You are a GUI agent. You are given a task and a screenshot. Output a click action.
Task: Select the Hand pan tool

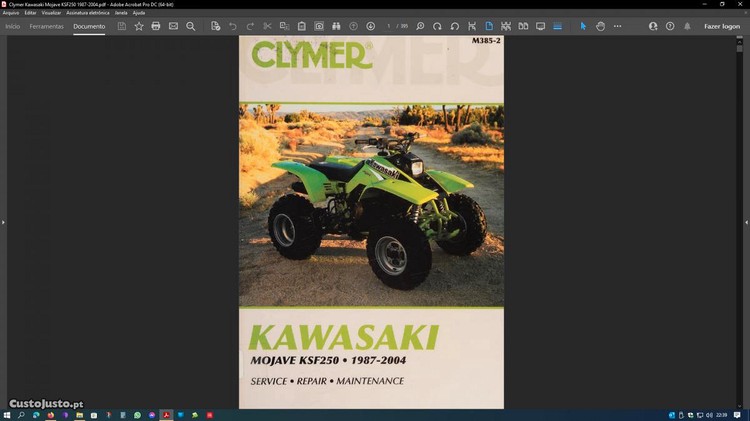coord(600,26)
